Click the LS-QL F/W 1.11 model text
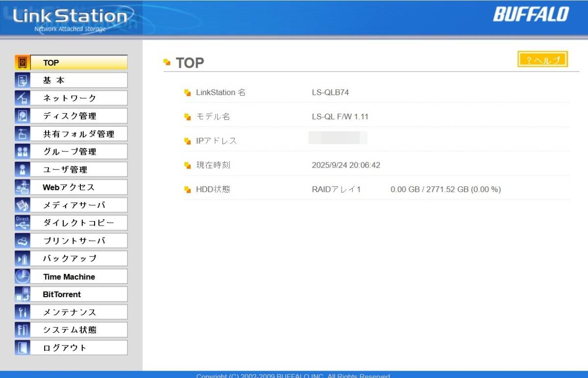 340,117
